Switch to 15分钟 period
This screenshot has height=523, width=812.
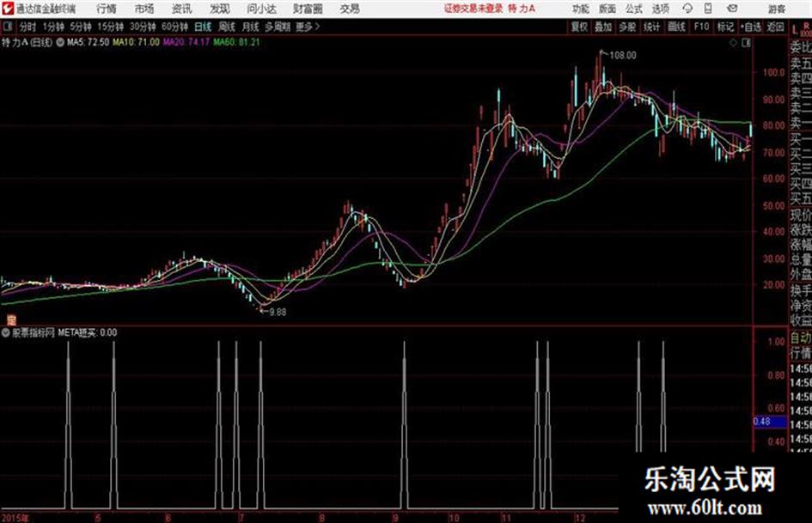click(110, 27)
